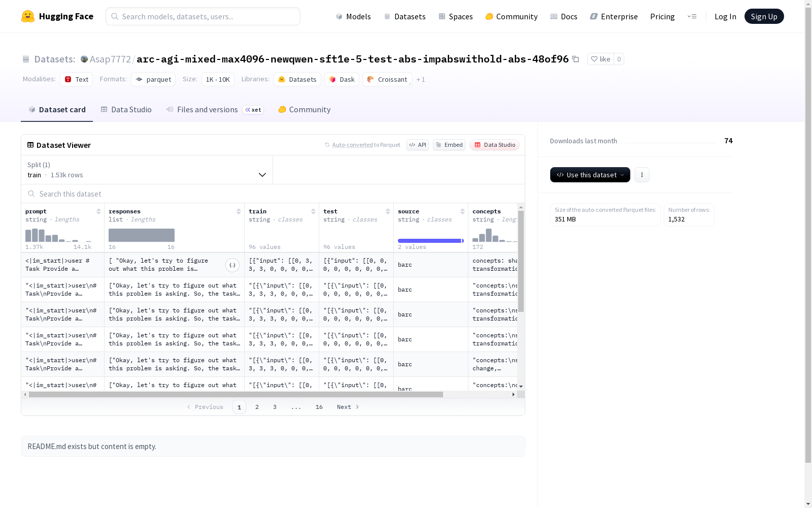Click the concepts lengths histogram
Image resolution: width=812 pixels, height=508 pixels.
point(495,235)
